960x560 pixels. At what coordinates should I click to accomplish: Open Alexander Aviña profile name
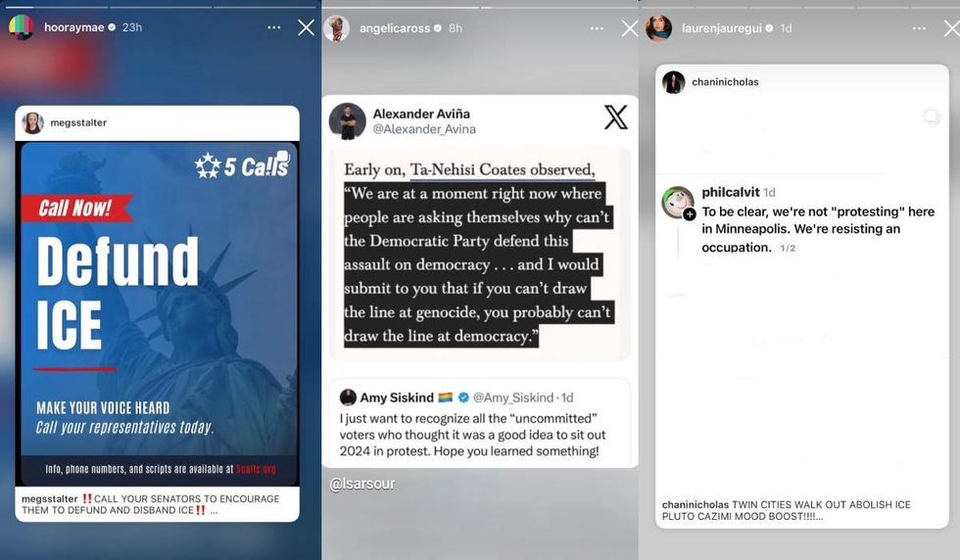(x=421, y=114)
